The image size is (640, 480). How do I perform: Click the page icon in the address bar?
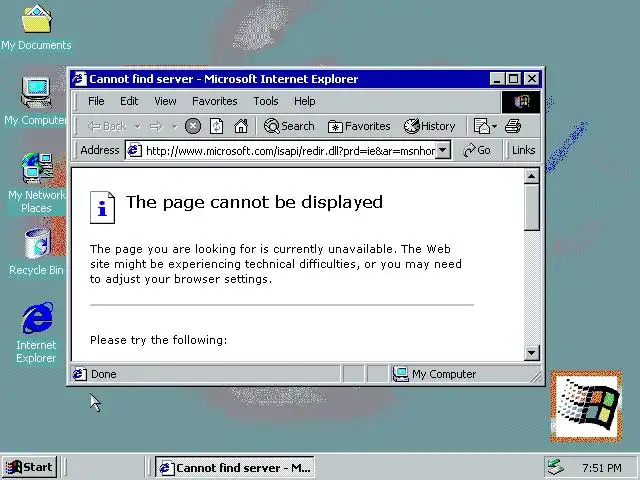tap(134, 151)
